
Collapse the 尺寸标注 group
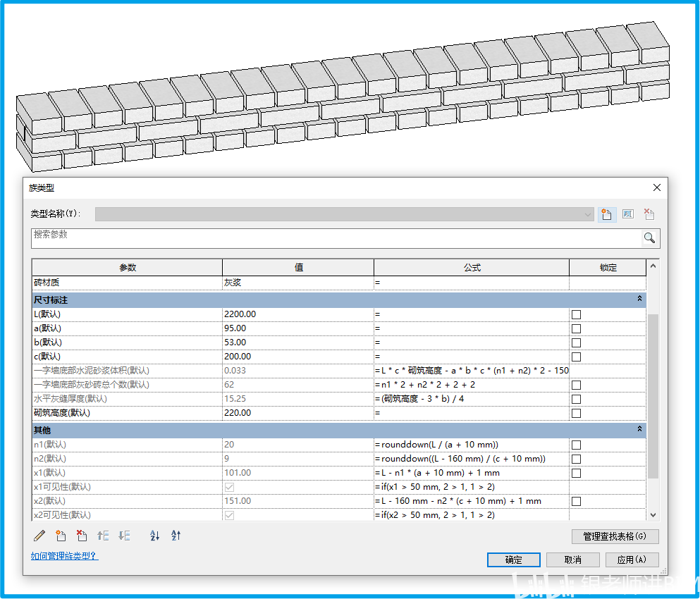pos(639,299)
